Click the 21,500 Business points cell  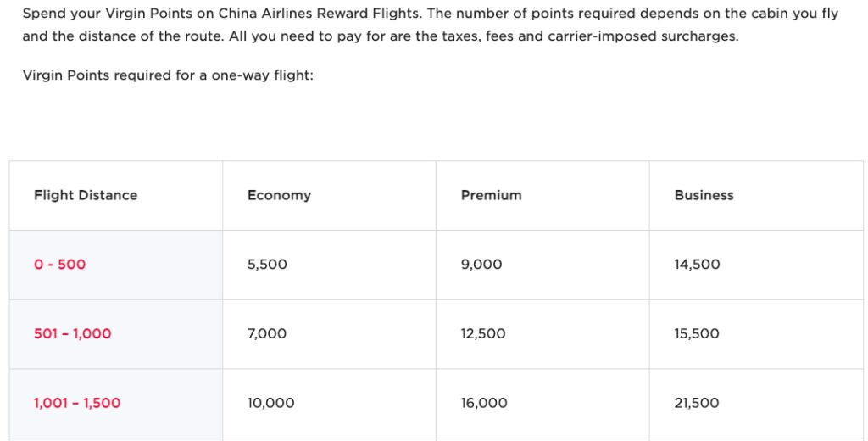tap(697, 404)
